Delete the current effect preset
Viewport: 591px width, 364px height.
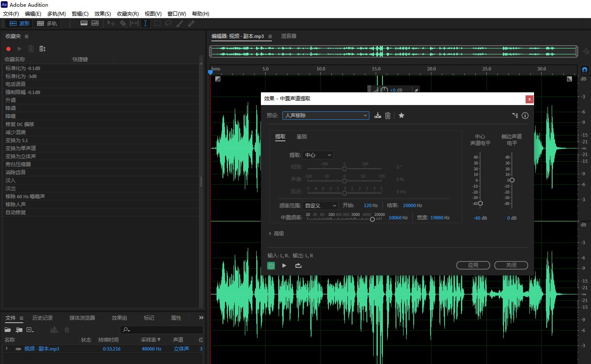(x=388, y=116)
